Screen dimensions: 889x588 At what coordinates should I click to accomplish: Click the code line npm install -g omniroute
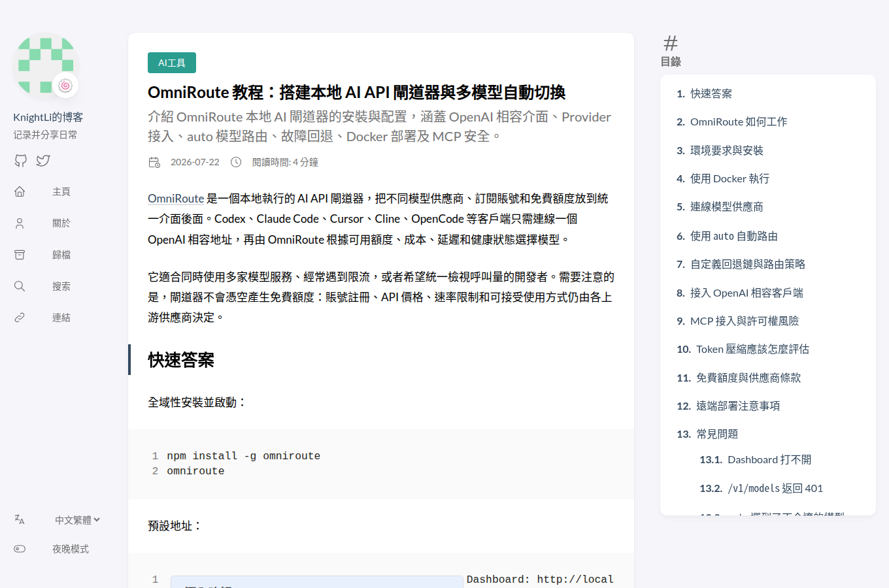coord(243,456)
